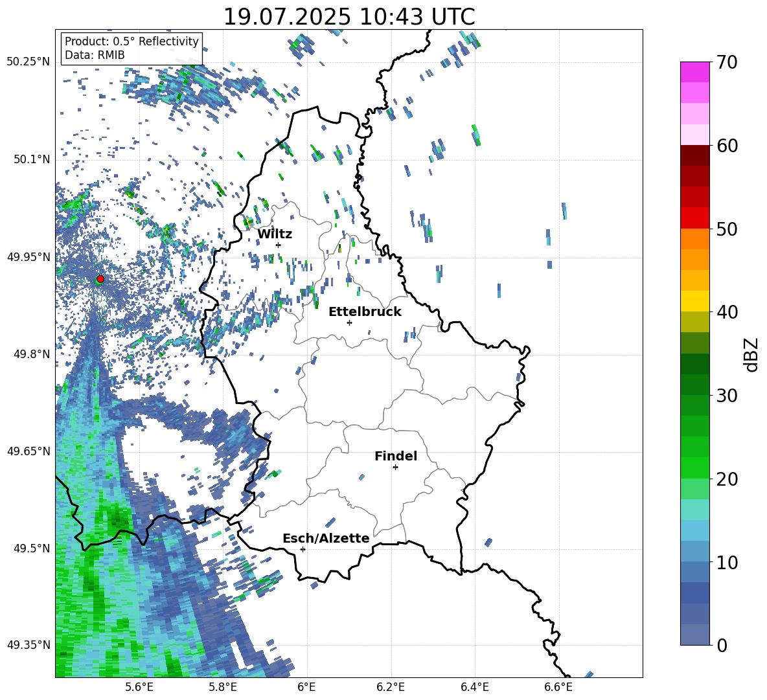This screenshot has height=700, width=767.
Task: Click the colorbar tick label 60
Action: [x=727, y=146]
